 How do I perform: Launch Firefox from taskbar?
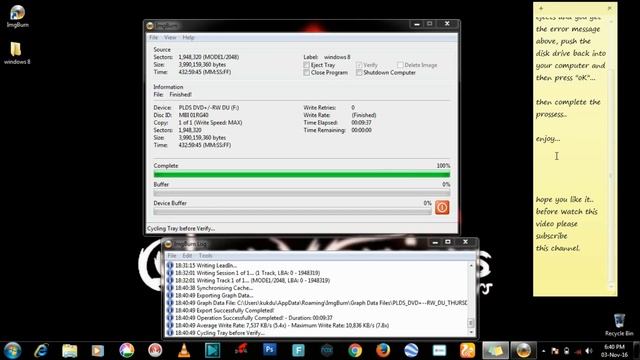(x=383, y=350)
